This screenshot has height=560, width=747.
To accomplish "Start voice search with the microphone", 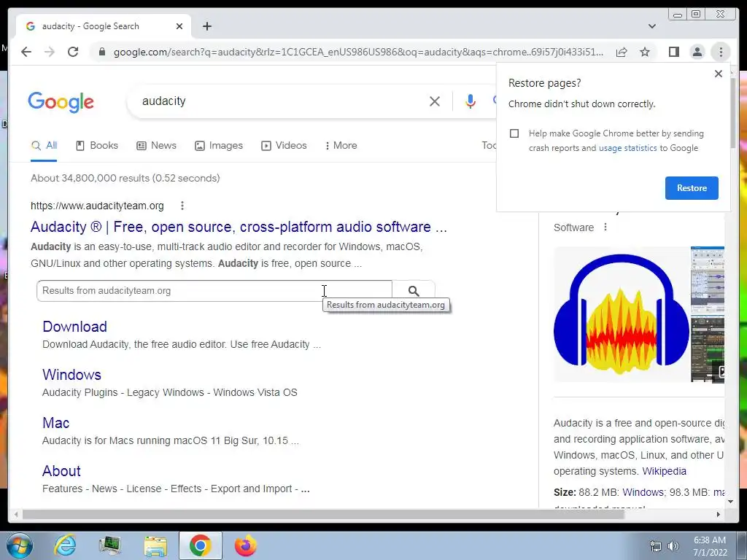I will pos(471,101).
